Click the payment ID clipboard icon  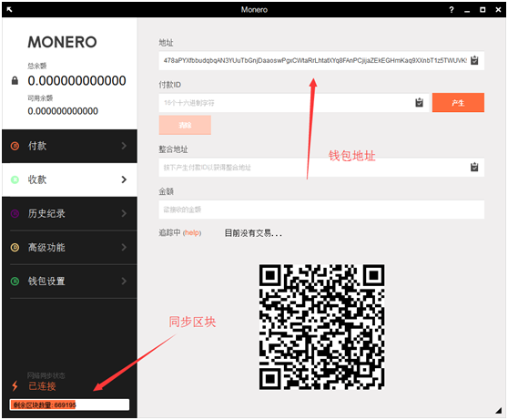[x=419, y=103]
